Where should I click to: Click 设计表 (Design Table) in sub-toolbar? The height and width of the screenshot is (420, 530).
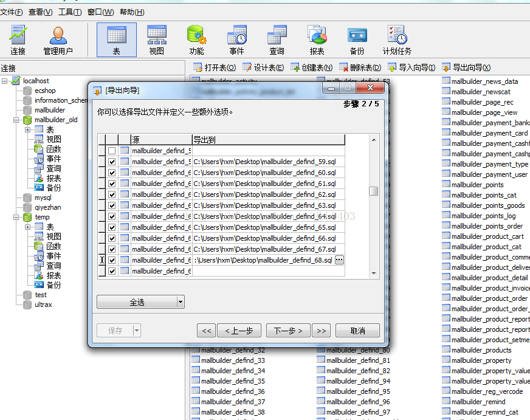click(263, 67)
